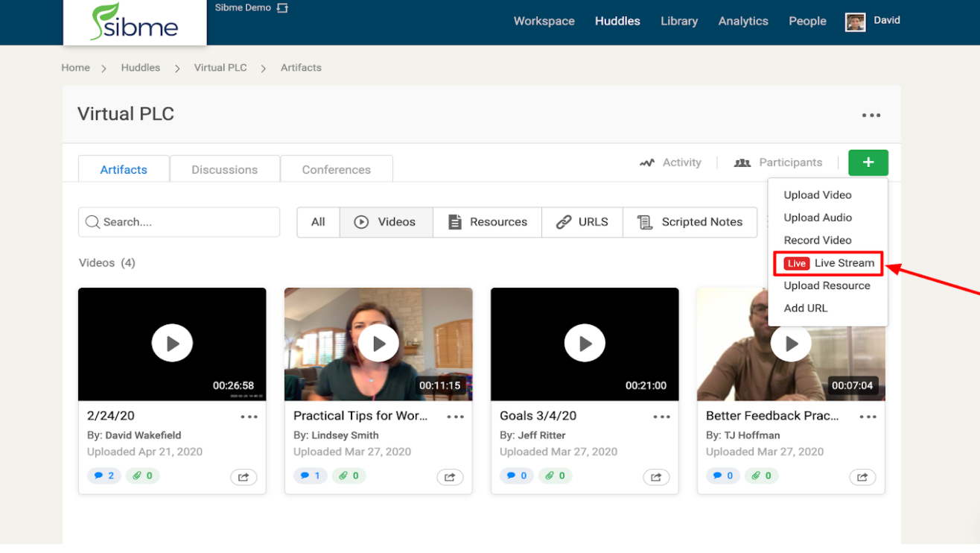Select Add URL from the menu

coord(806,308)
